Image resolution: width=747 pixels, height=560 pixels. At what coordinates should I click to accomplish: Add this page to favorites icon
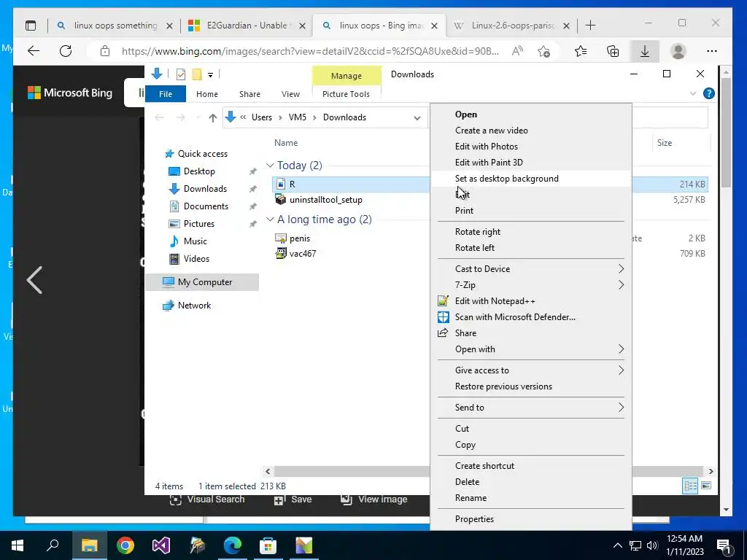(543, 51)
